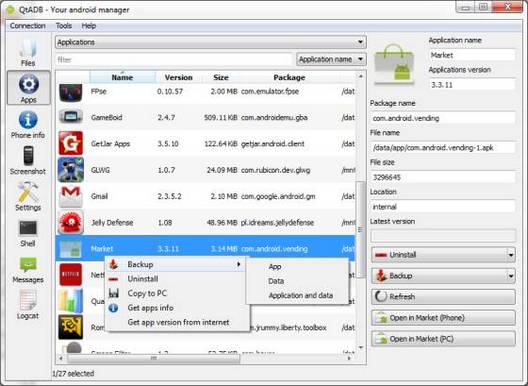Open the Tools menu
Image resolution: width=528 pixels, height=386 pixels.
64,26
